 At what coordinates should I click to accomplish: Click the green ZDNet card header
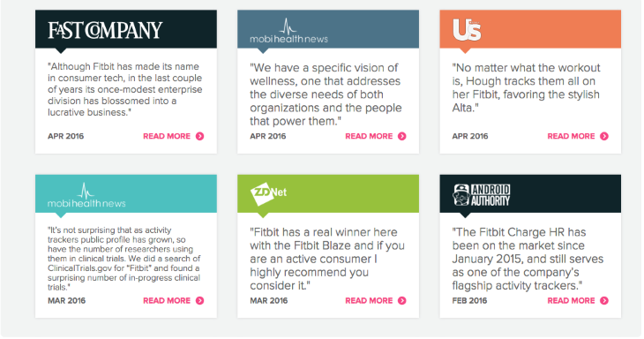pos(328,193)
